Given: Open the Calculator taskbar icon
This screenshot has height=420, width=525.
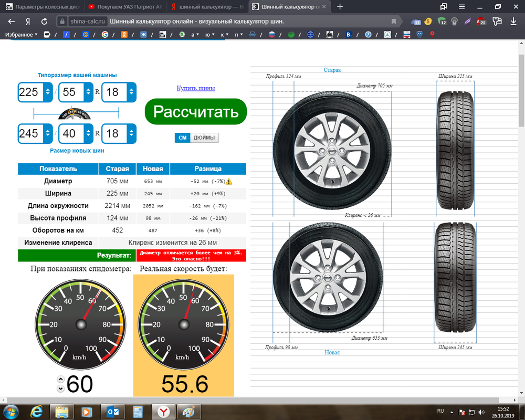Looking at the screenshot, I should coord(138,411).
